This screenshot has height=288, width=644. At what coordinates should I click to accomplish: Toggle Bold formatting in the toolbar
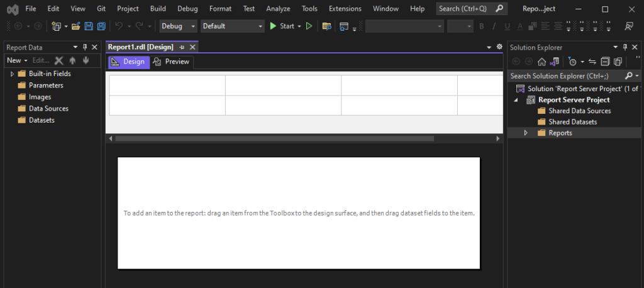tap(482, 26)
